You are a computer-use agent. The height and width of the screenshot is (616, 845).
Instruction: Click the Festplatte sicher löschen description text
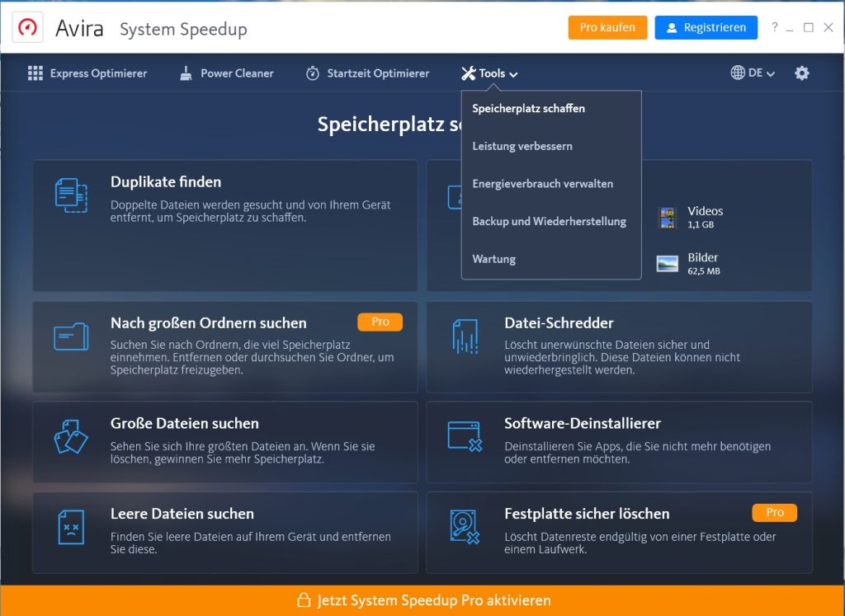point(640,543)
